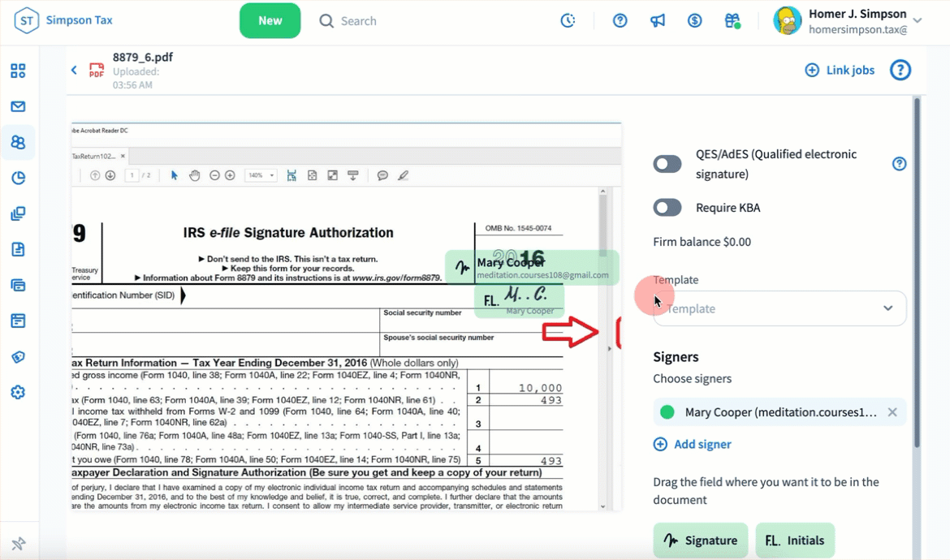Viewport: 950px width, 560px height.
Task: Open the inbox mail icon in sidebar
Action: point(18,106)
